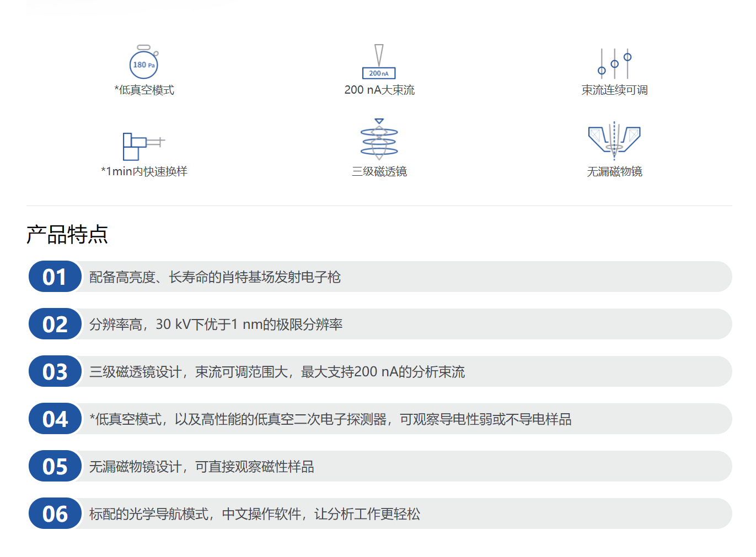The width and height of the screenshot is (756, 557).
Task: Click the blue 03 number badge
Action: coord(55,371)
